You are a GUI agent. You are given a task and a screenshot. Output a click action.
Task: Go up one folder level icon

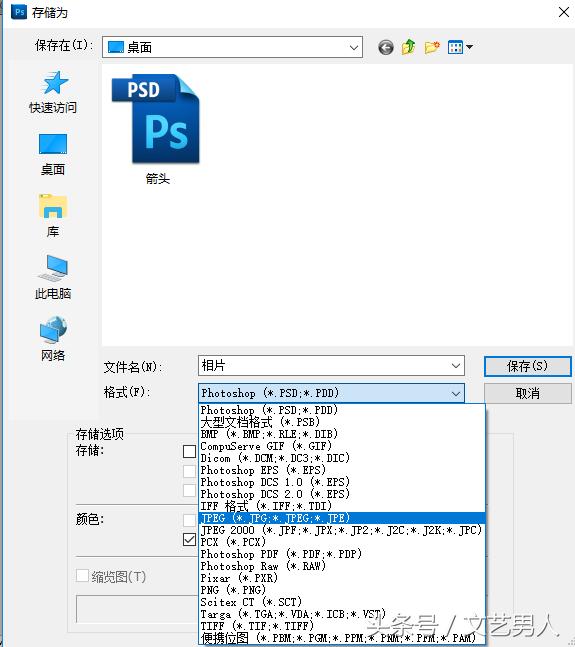coord(408,47)
